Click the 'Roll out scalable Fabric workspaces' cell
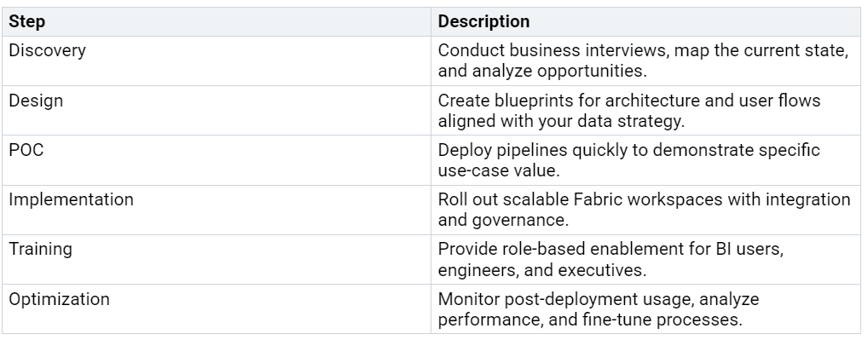This screenshot has width=868, height=340. (x=645, y=210)
